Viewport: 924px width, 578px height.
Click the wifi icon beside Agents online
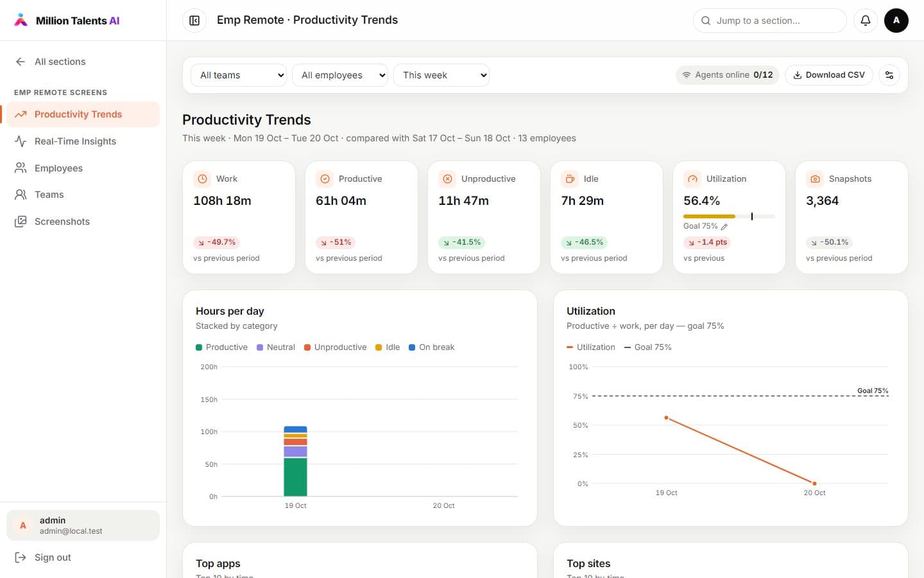coord(687,75)
